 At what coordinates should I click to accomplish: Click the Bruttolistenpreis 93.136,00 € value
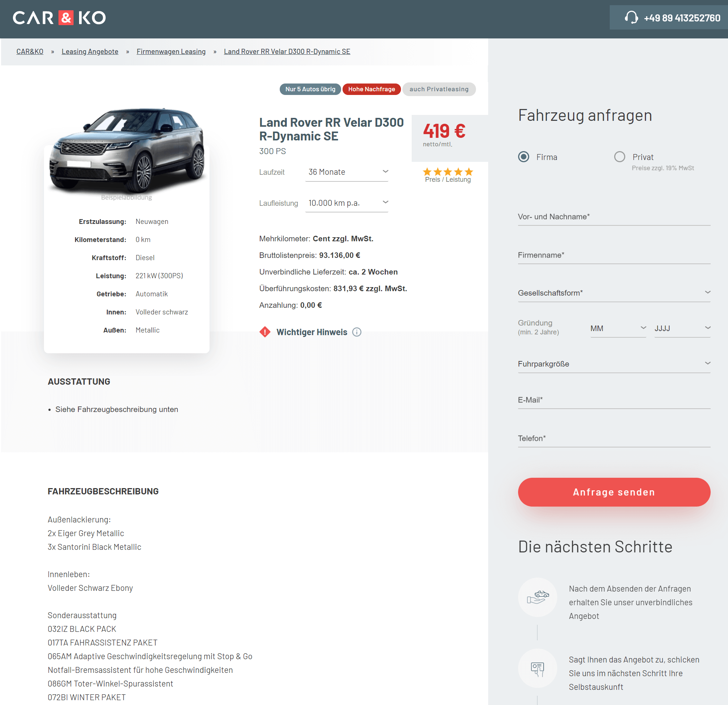click(x=340, y=255)
